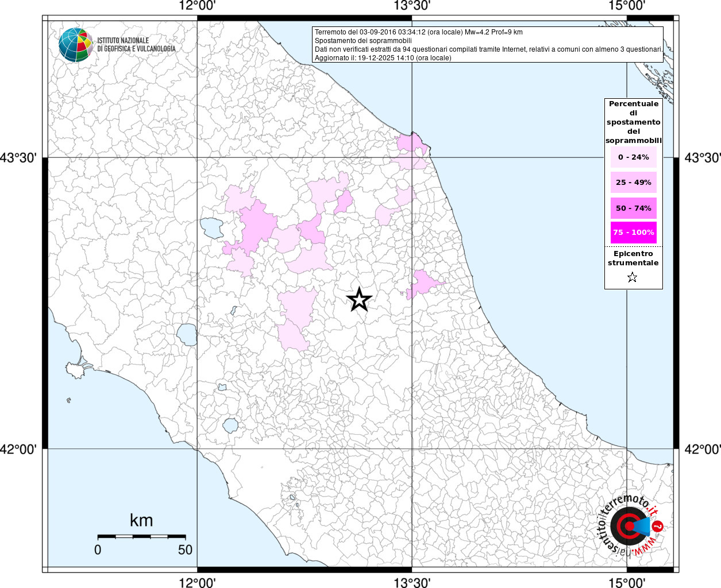The height and width of the screenshot is (588, 721).
Task: Click the 'Aggiornato il: 19-12-2025' line
Action: coord(383,58)
